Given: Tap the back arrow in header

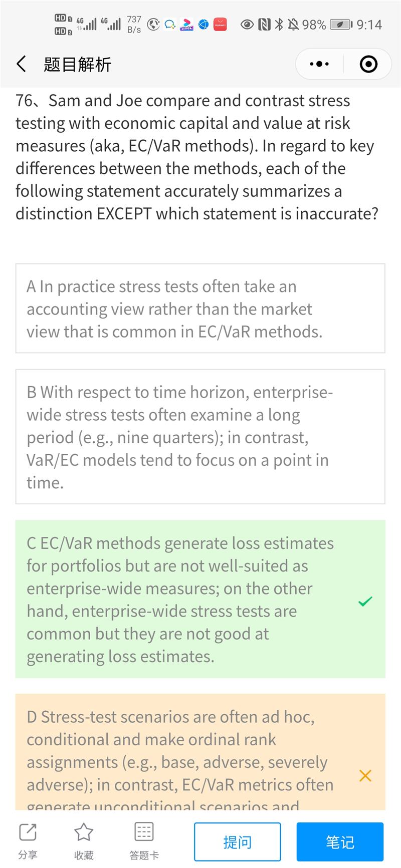Looking at the screenshot, I should pos(21,64).
